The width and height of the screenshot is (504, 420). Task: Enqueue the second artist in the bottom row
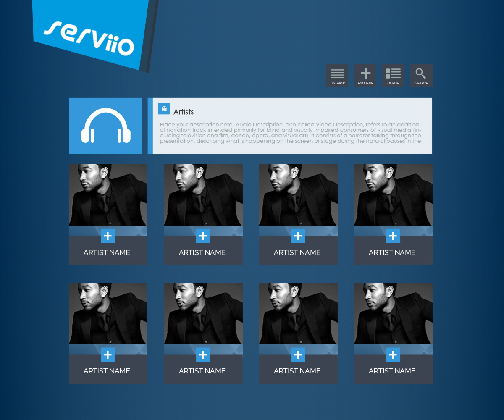pos(203,354)
